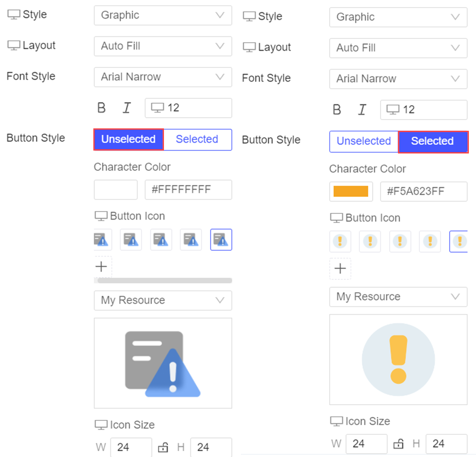Image resolution: width=476 pixels, height=457 pixels.
Task: Apply italic formatting in the left panel
Action: tap(127, 108)
